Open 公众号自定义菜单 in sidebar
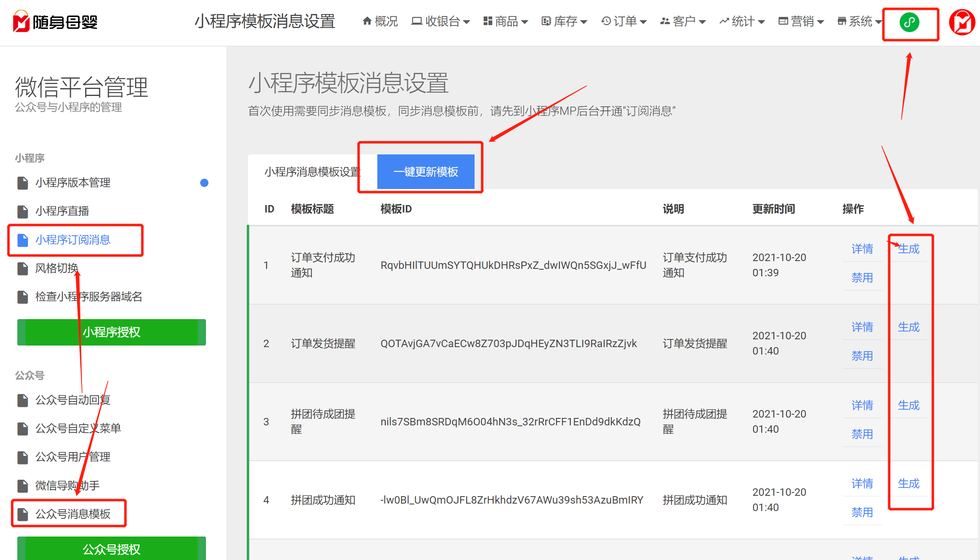Screen dimensions: 980x560 (x=69, y=428)
